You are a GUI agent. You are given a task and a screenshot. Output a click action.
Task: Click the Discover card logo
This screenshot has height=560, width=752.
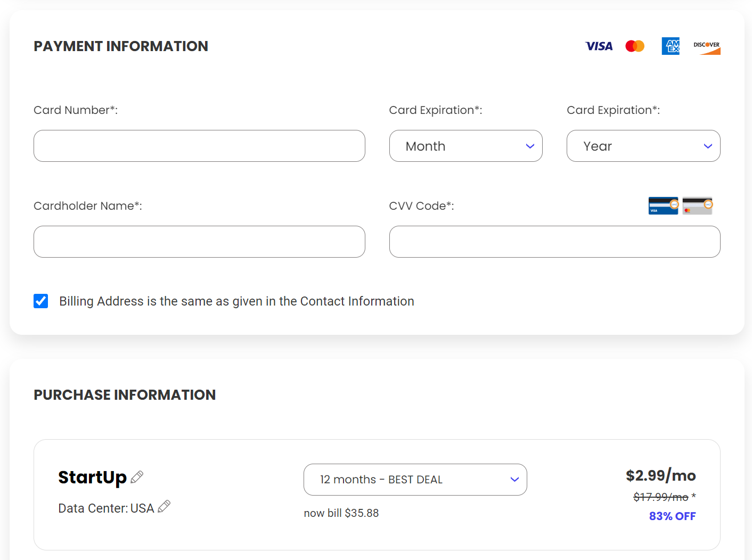707,47
